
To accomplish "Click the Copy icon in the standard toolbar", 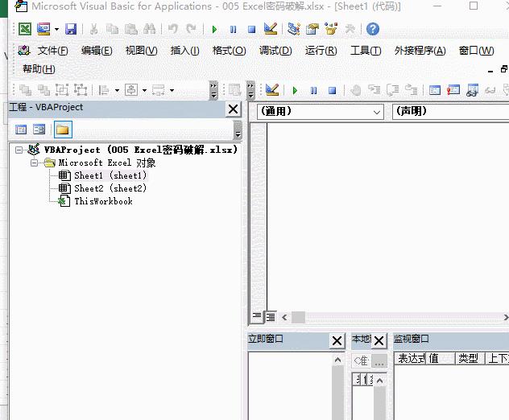I will pos(112,29).
